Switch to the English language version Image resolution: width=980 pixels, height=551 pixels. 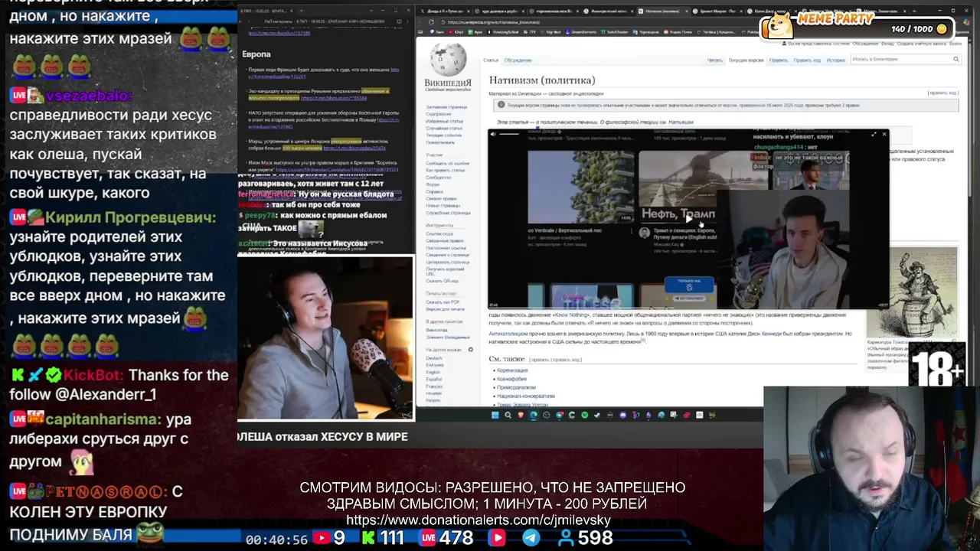point(433,372)
